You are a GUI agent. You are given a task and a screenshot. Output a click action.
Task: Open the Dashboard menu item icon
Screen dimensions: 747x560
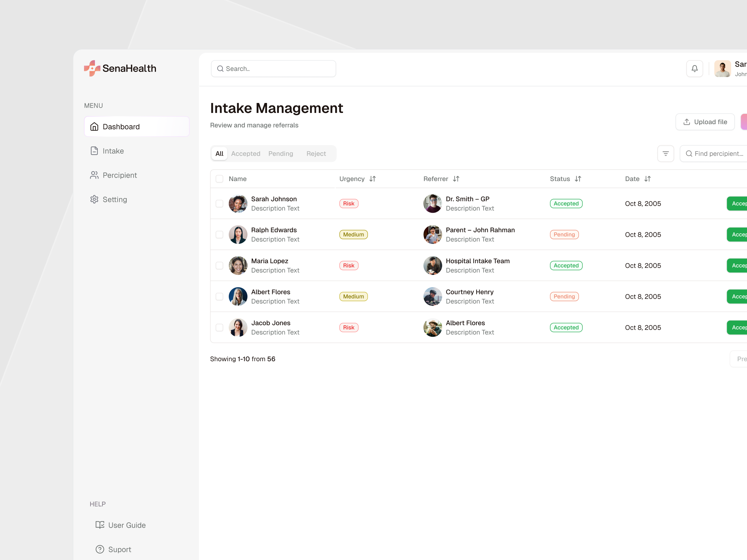point(95,126)
